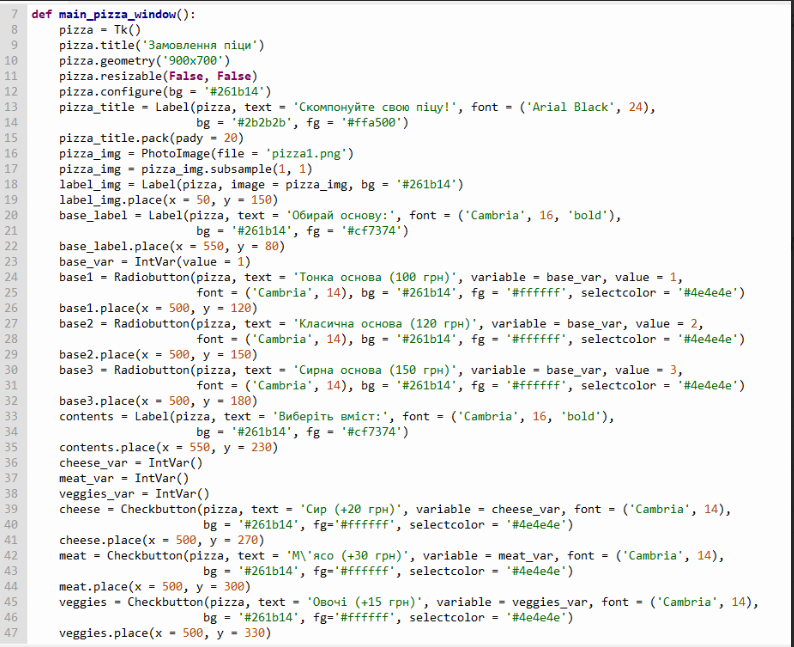Click the 'Овочі (+15 грн)' string
This screenshot has width=794, height=647.
coord(365,602)
